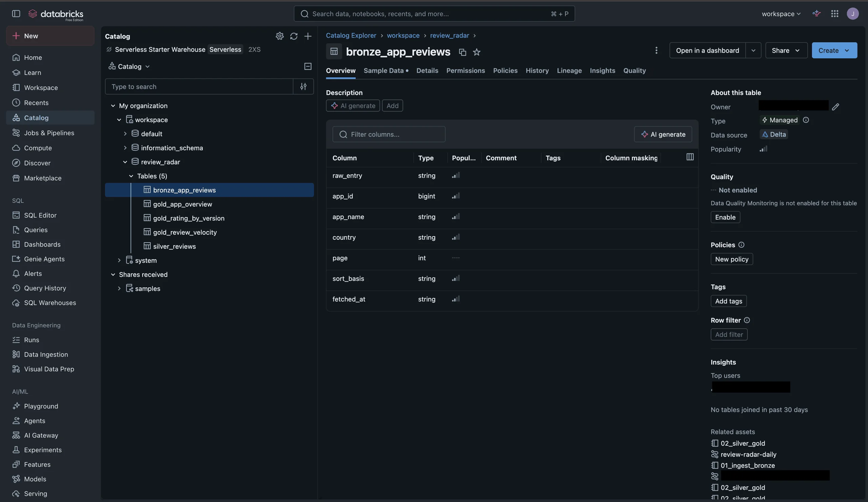Open the workspace switcher dropdown
The height and width of the screenshot is (502, 868).
point(781,14)
